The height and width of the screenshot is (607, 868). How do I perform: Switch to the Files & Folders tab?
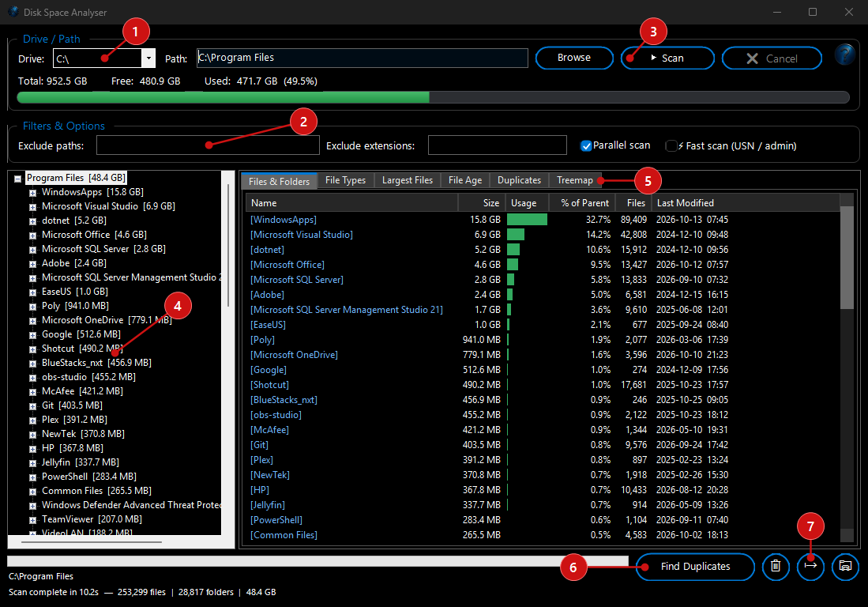(x=279, y=181)
